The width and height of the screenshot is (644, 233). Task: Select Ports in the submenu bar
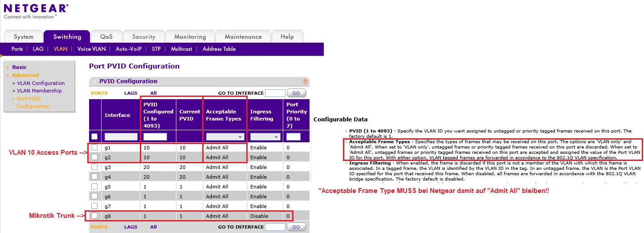pos(17,49)
